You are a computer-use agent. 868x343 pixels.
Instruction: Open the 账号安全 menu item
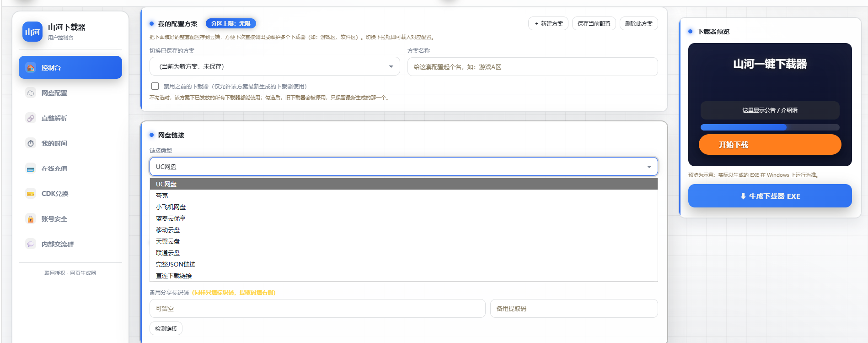pos(70,219)
